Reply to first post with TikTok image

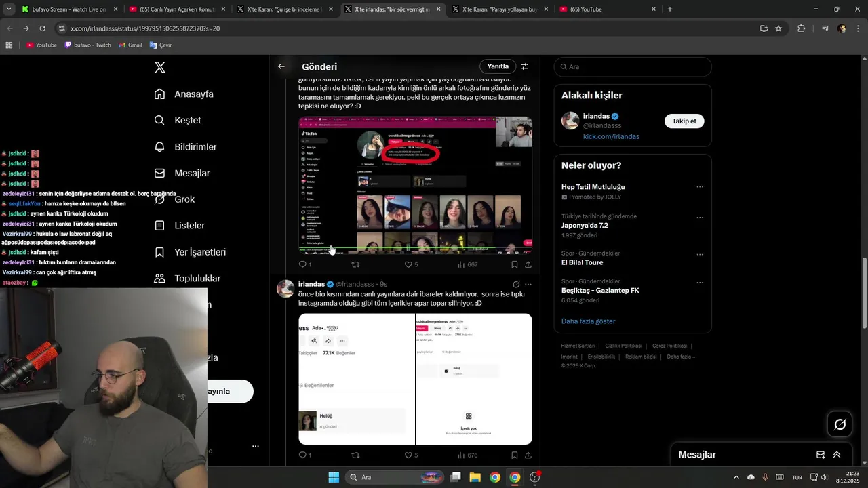[304, 264]
